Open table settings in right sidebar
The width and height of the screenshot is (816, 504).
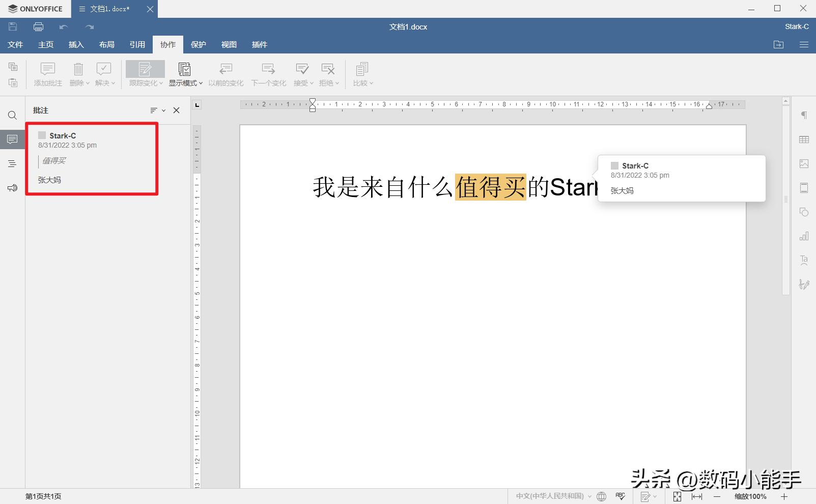pos(804,139)
